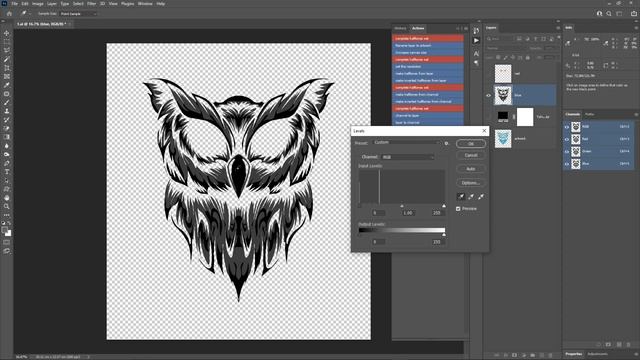Select the white layer mask thumbnail

(525, 117)
